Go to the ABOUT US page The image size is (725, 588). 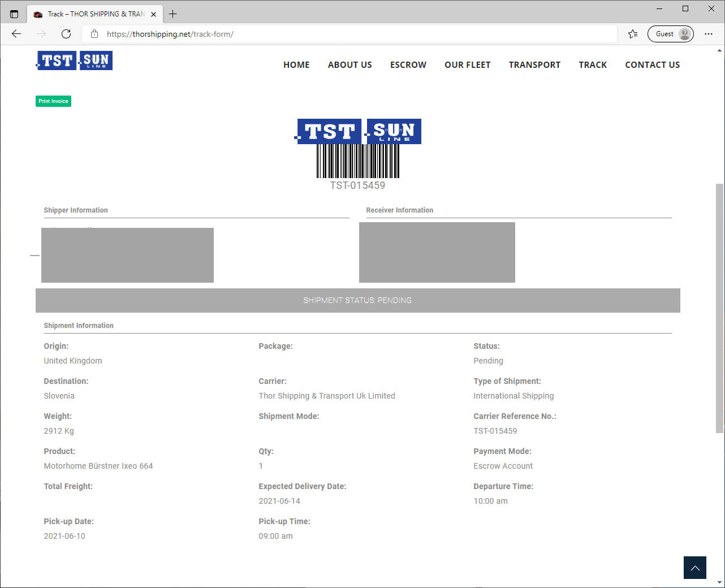pos(349,65)
